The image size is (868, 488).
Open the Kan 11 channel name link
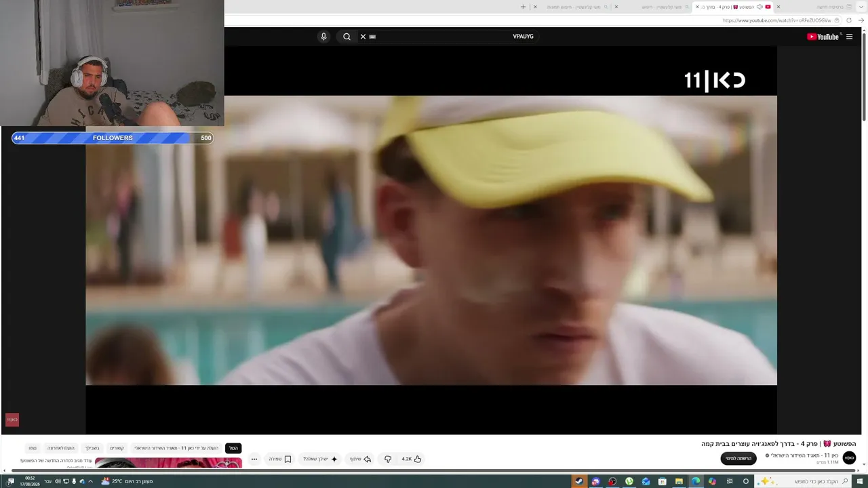805,455
